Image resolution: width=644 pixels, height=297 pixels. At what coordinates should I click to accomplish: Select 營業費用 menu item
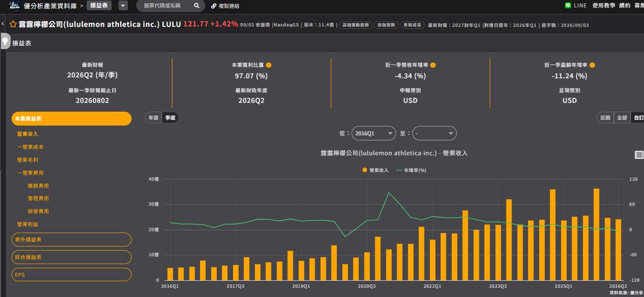point(30,173)
